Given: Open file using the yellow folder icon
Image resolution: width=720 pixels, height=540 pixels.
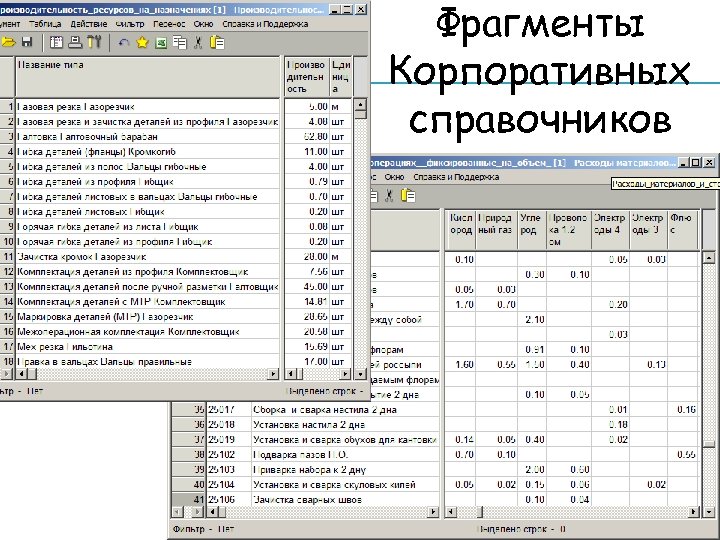Looking at the screenshot, I should click(x=8, y=43).
